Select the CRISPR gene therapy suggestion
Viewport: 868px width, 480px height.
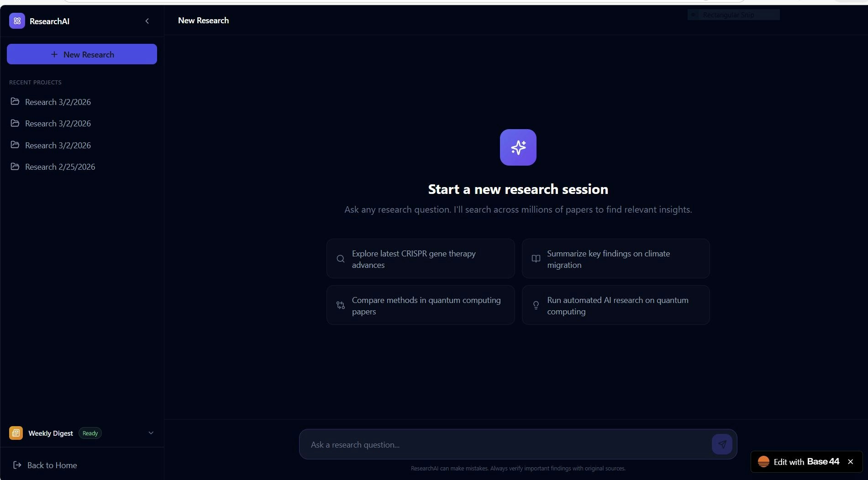point(421,259)
